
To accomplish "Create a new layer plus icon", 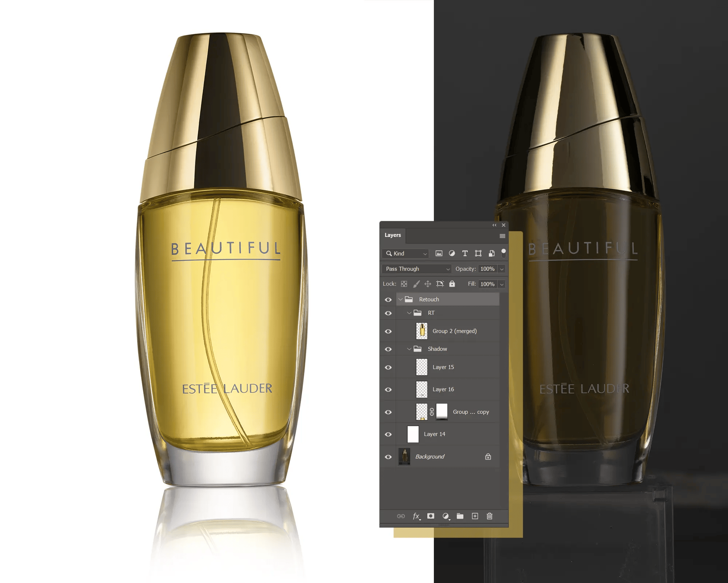I will tap(475, 516).
